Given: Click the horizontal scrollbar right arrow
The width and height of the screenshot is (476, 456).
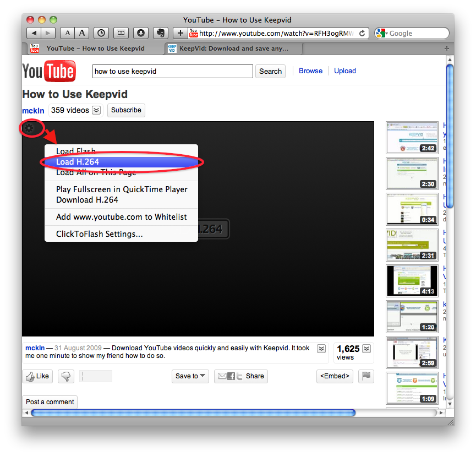Looking at the screenshot, I should [441, 412].
